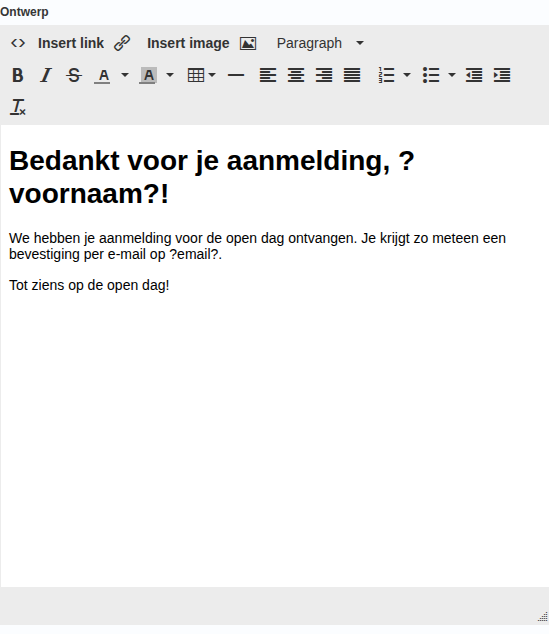Toggle italic formatting
This screenshot has height=634, width=549.
(46, 75)
